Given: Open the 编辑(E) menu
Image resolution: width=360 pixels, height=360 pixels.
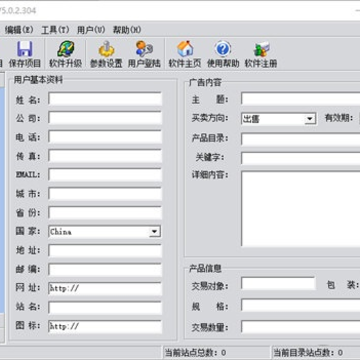Looking at the screenshot, I should coord(19,30).
